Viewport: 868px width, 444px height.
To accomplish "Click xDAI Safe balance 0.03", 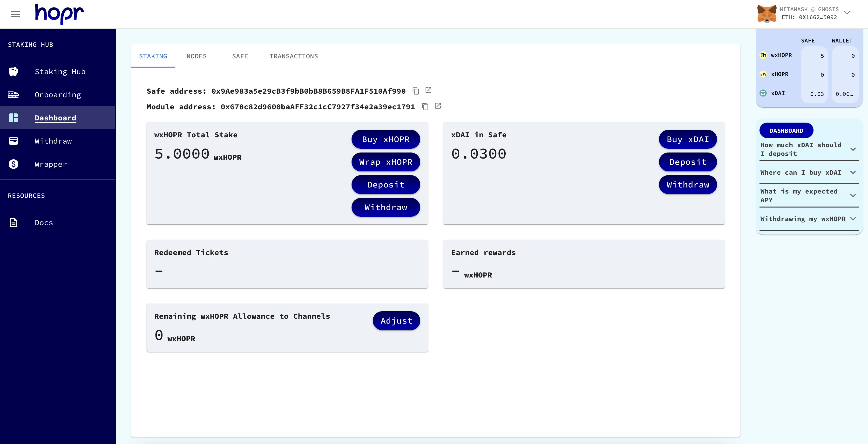I will click(817, 94).
